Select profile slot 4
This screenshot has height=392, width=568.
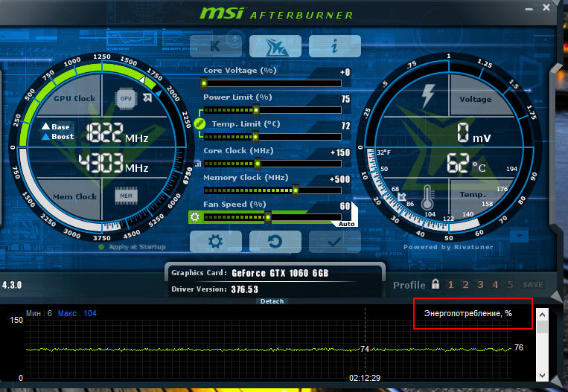coord(495,284)
